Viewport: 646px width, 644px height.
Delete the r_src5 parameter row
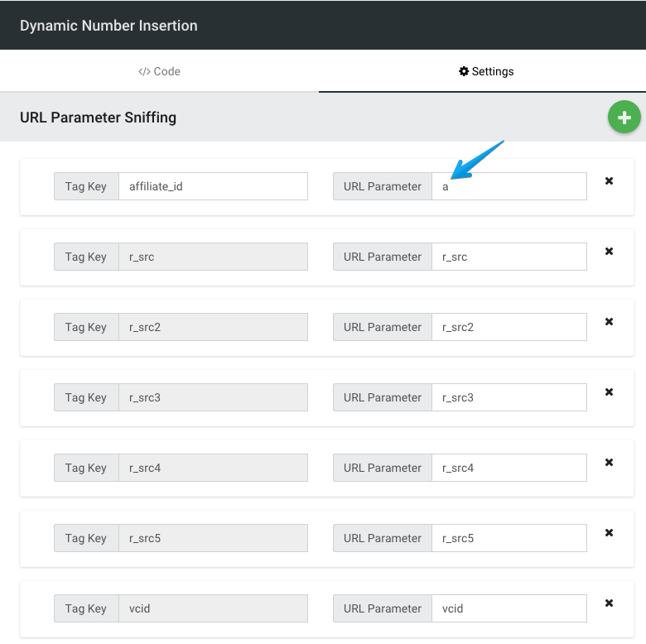609,533
